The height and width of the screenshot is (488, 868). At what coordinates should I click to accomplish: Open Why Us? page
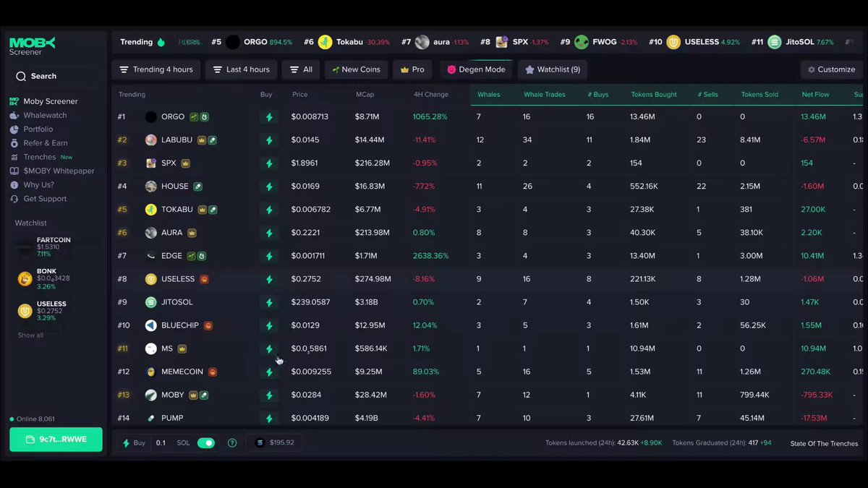point(38,185)
